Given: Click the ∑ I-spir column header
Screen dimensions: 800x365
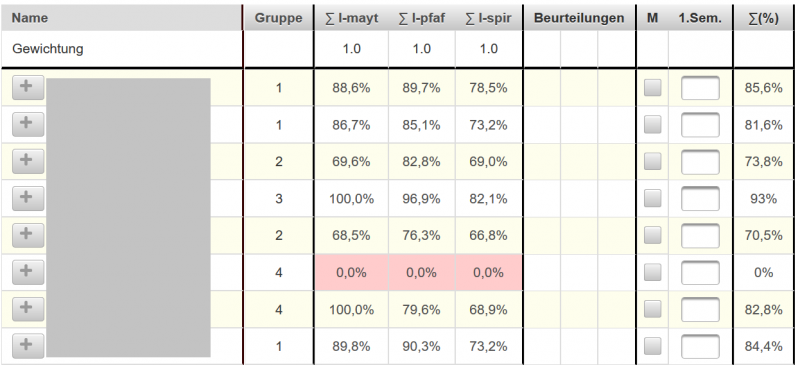Looking at the screenshot, I should tap(488, 18).
